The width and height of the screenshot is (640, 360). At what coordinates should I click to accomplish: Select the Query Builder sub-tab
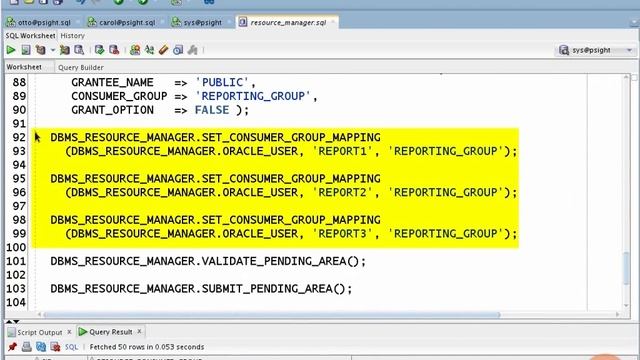click(x=80, y=67)
